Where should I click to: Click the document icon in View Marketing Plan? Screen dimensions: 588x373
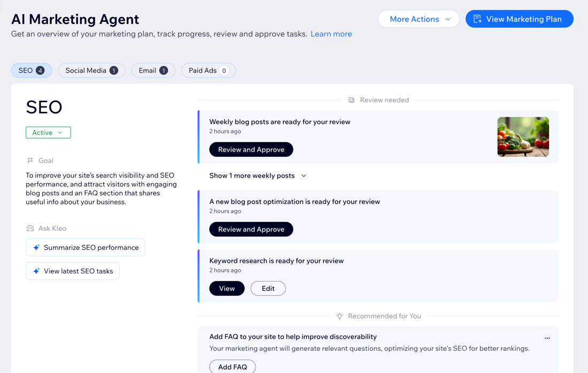(477, 19)
